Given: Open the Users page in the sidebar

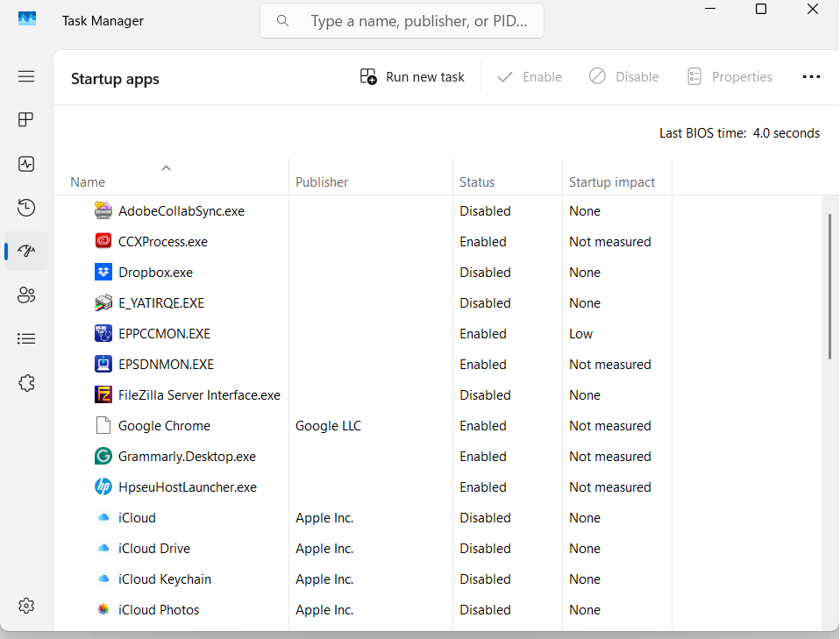Looking at the screenshot, I should 26,295.
